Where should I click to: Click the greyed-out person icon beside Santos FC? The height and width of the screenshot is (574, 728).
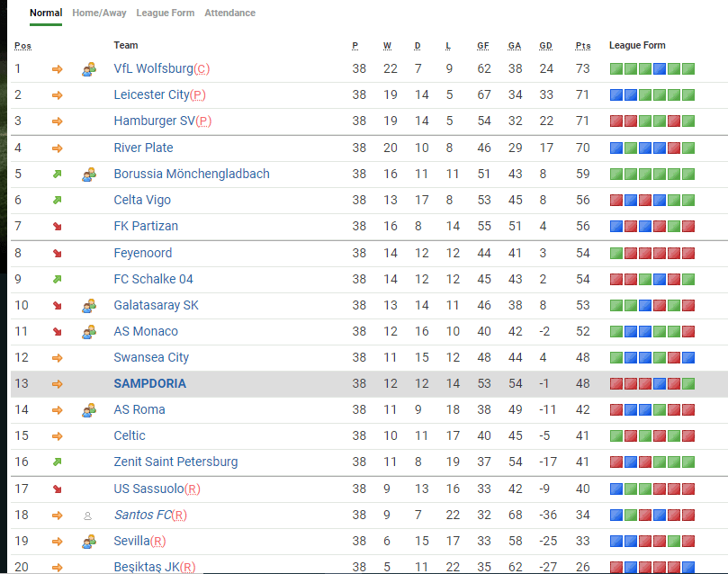tap(87, 516)
